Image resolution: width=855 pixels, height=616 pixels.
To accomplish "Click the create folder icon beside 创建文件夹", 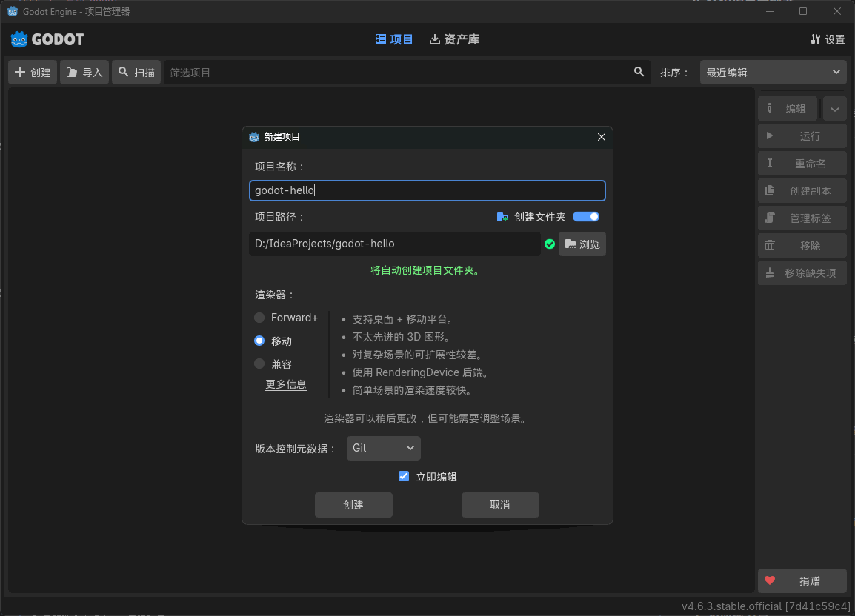I will pyautogui.click(x=502, y=217).
